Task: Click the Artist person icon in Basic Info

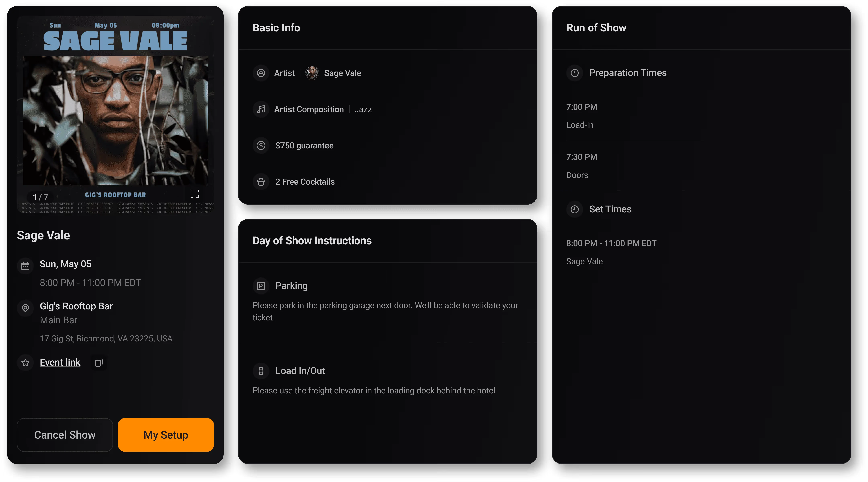Action: click(x=261, y=73)
